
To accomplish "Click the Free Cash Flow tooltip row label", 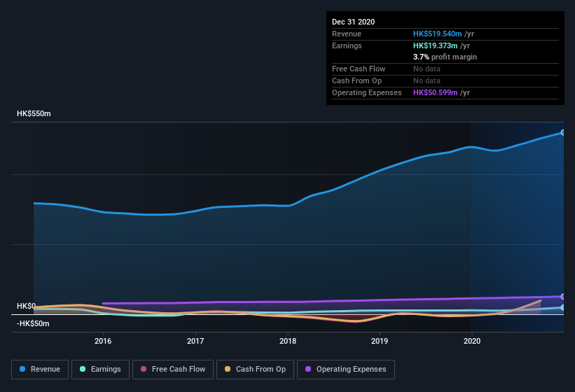I will click(359, 69).
